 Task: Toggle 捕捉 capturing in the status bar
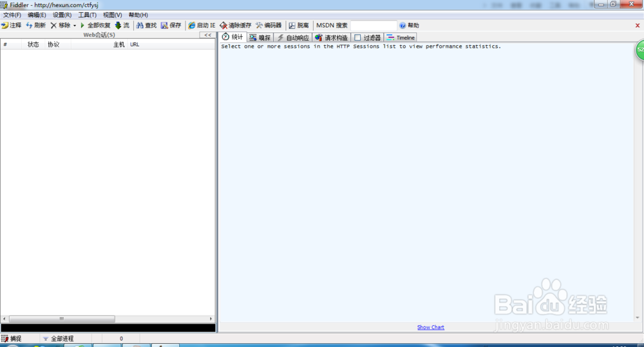click(11, 339)
